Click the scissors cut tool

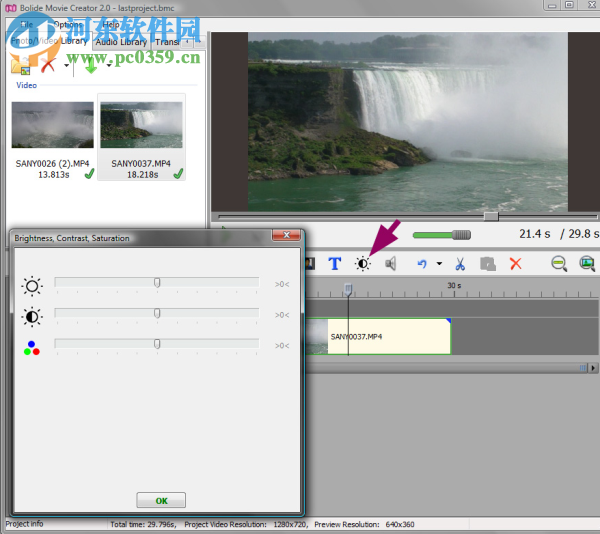460,264
